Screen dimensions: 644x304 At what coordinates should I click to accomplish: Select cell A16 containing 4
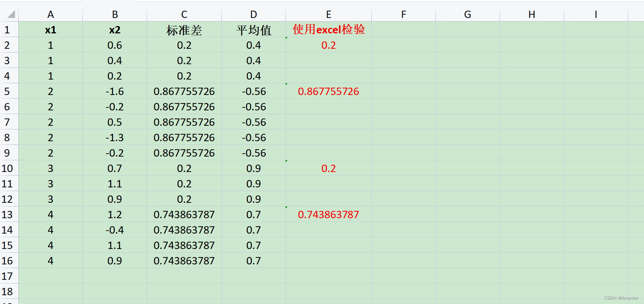51,261
